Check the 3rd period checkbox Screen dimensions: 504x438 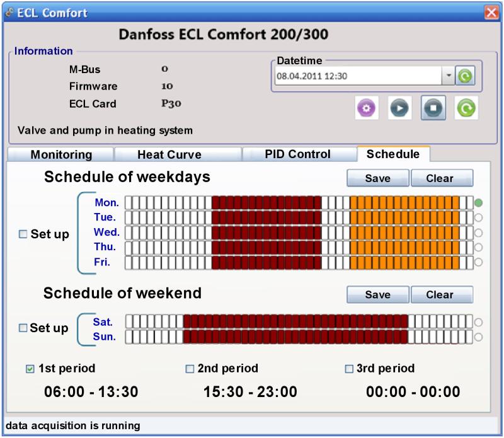pyautogui.click(x=349, y=369)
